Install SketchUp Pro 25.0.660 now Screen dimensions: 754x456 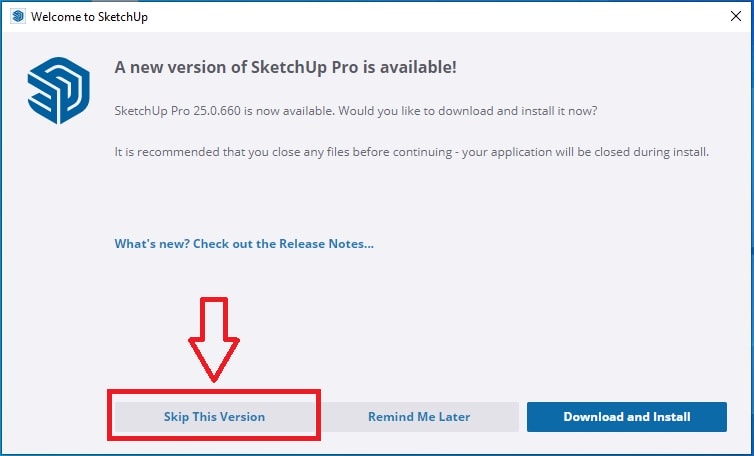coord(627,417)
